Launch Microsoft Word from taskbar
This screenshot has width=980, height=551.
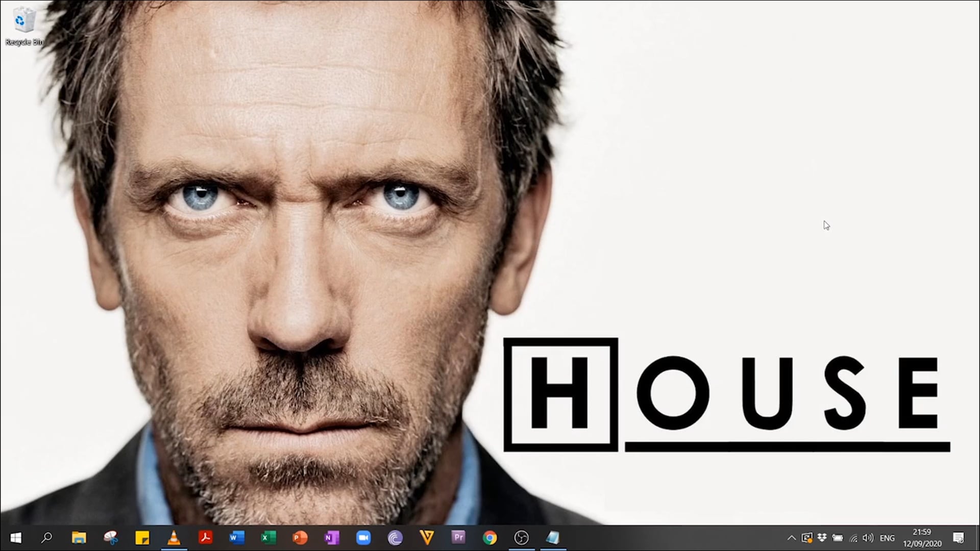point(237,538)
